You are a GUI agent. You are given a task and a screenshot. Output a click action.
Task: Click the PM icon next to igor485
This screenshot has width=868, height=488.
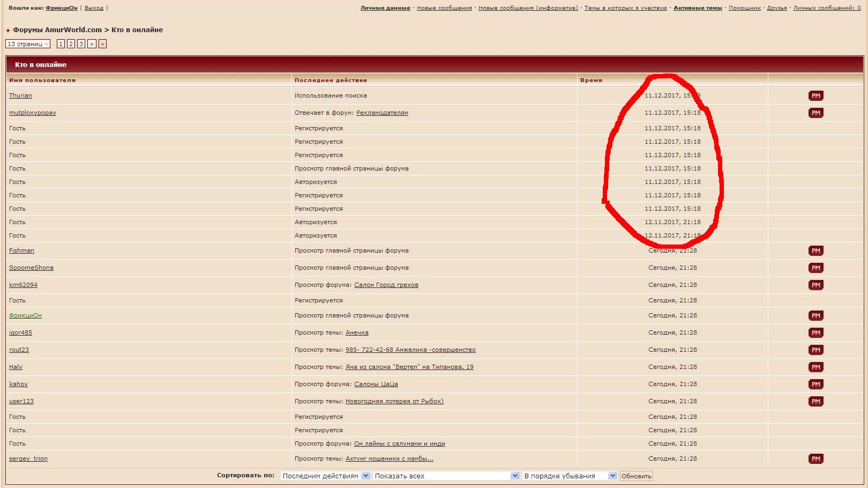tap(815, 333)
